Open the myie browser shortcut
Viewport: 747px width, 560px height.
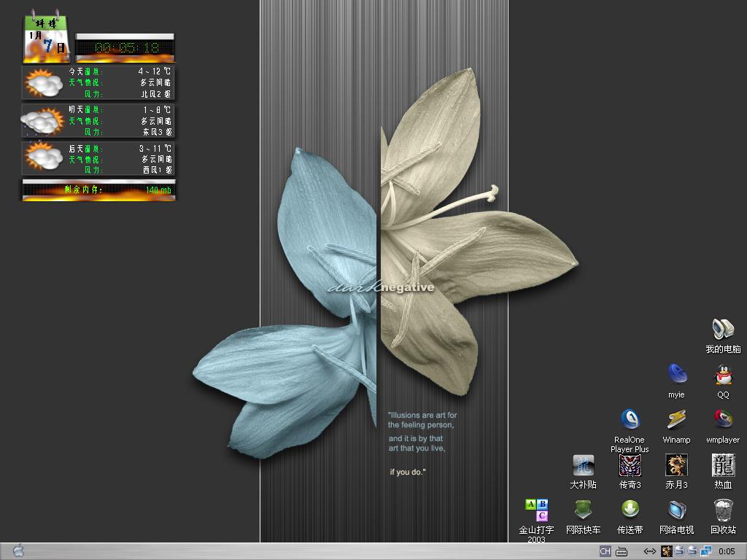677,375
